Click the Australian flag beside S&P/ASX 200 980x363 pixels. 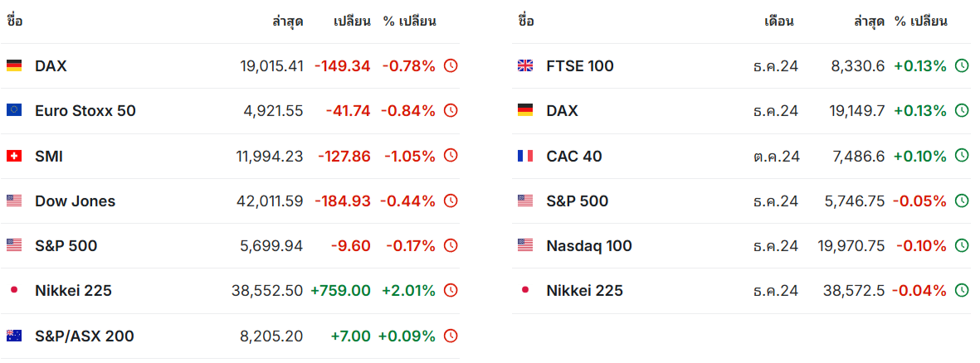click(x=14, y=336)
